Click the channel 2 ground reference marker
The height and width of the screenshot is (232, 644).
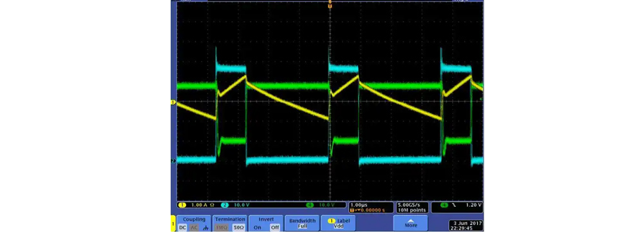[173, 160]
